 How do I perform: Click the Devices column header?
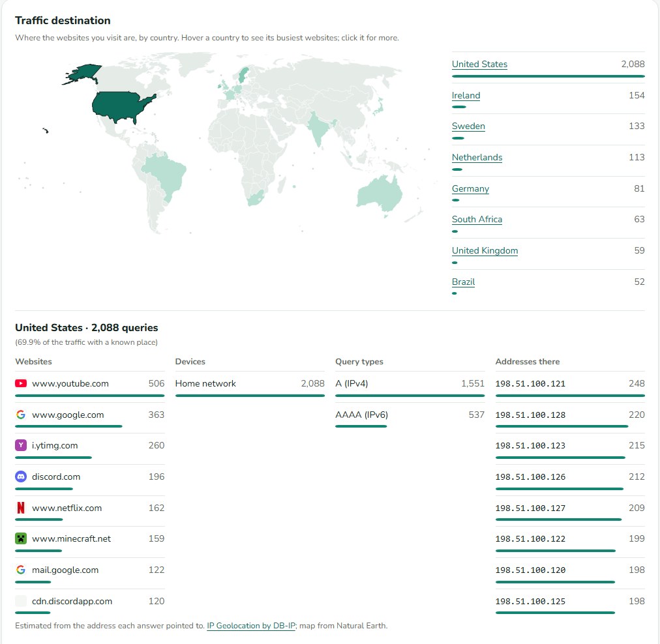coord(190,361)
